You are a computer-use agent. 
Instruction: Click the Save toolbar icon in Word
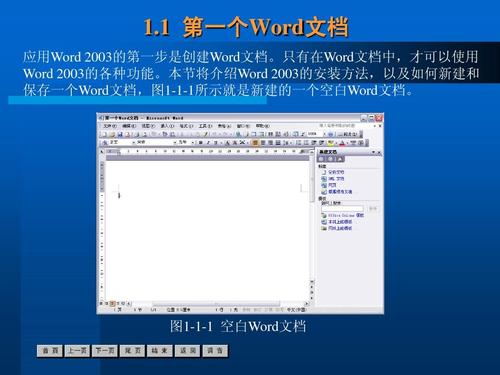120,134
